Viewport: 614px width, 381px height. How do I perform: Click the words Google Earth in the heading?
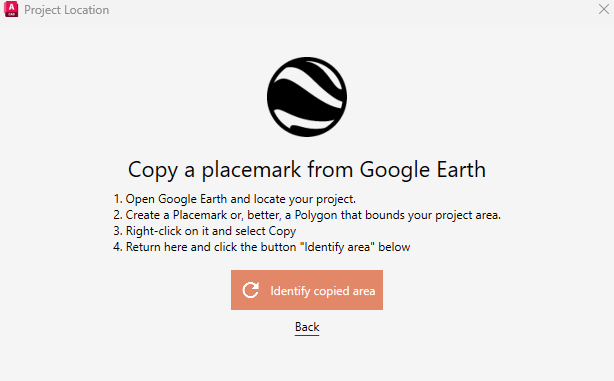point(423,170)
